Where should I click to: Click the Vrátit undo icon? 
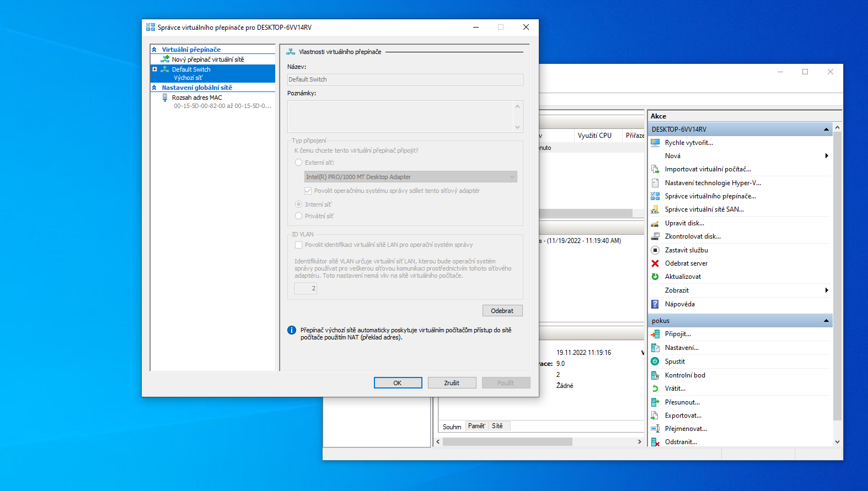[655, 389]
